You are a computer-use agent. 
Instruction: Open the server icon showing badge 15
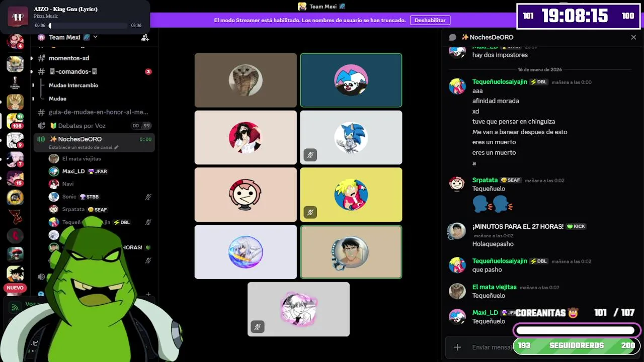coord(15,178)
